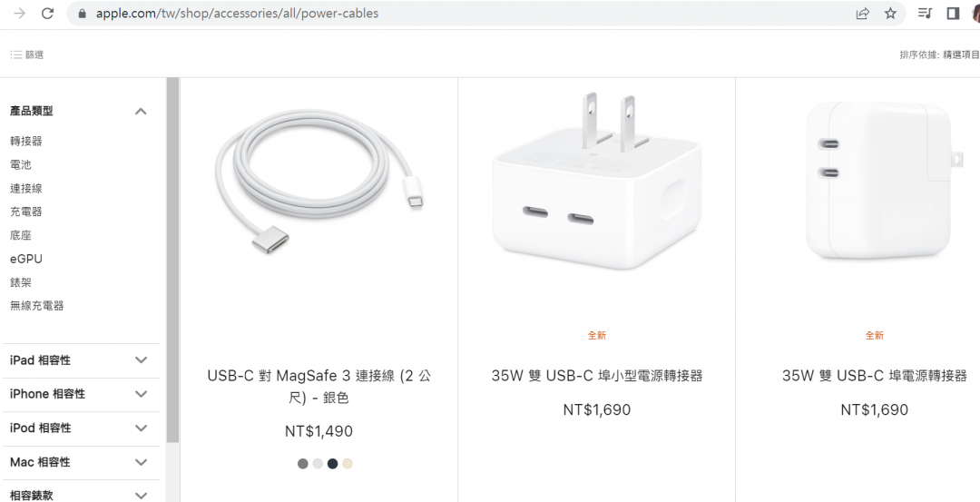Expand iPad 相容性 filter
This screenshot has height=502, width=980.
point(82,360)
